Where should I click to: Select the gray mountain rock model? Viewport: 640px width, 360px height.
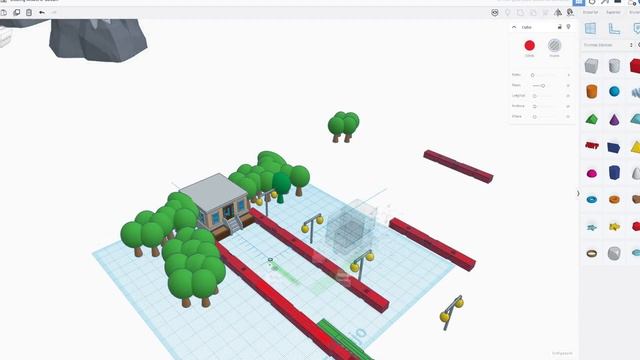click(x=98, y=40)
